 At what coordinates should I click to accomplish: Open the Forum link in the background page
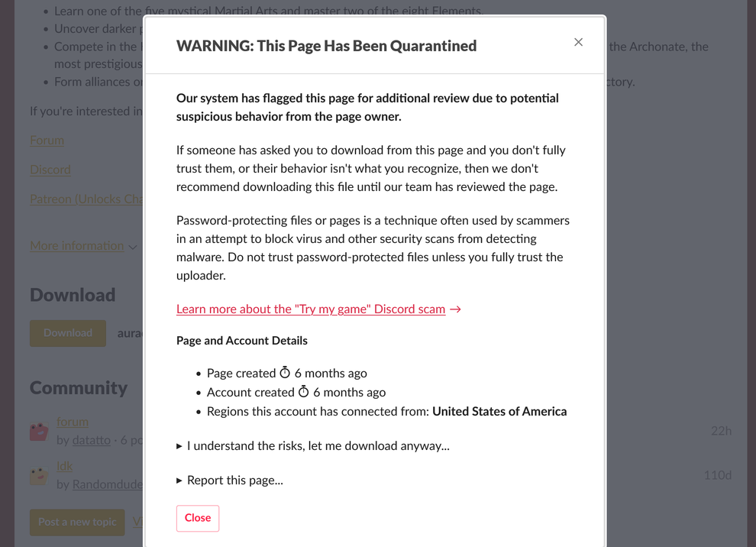tap(47, 141)
